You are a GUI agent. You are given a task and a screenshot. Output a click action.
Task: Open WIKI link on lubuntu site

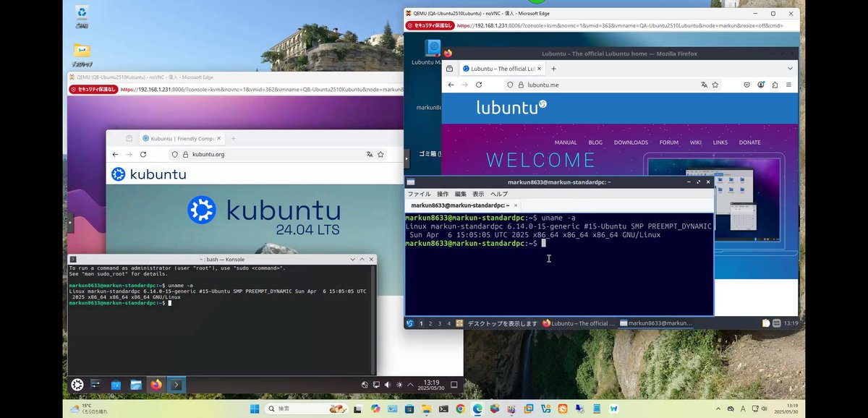coord(696,142)
